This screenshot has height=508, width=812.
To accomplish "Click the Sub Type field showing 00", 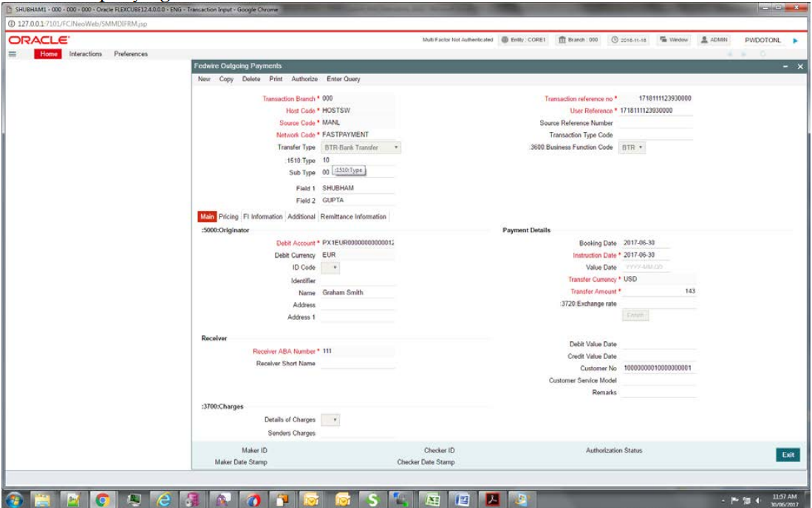I will (x=358, y=172).
